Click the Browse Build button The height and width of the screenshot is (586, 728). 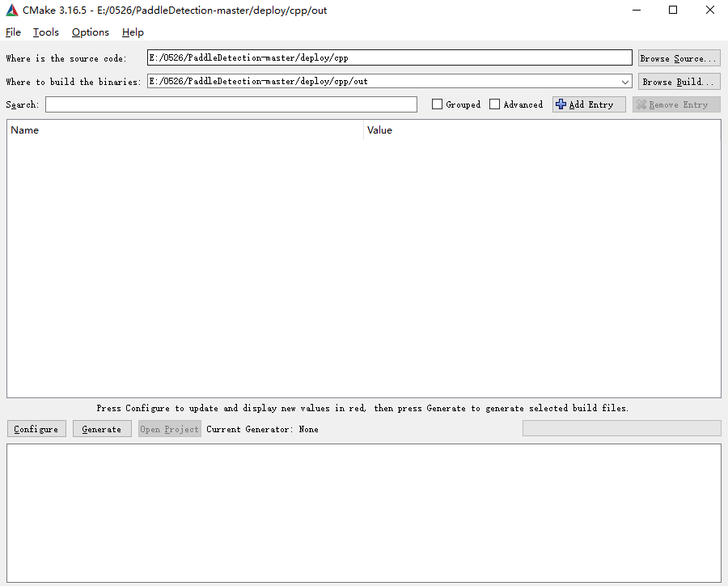tap(679, 82)
